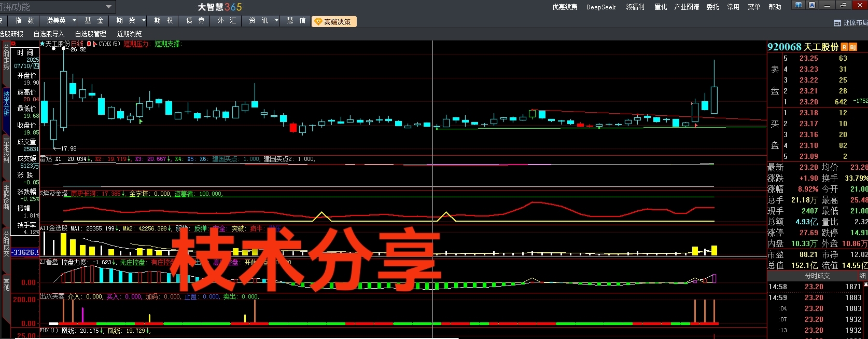The height and width of the screenshot is (339, 868).
Task: Click the ZJ看盘 indicator name label
Action: pos(49,263)
